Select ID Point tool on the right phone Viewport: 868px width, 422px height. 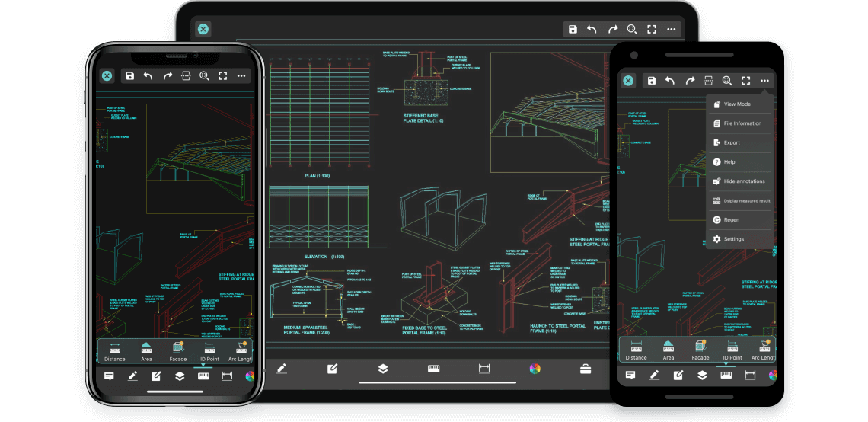[x=732, y=350]
